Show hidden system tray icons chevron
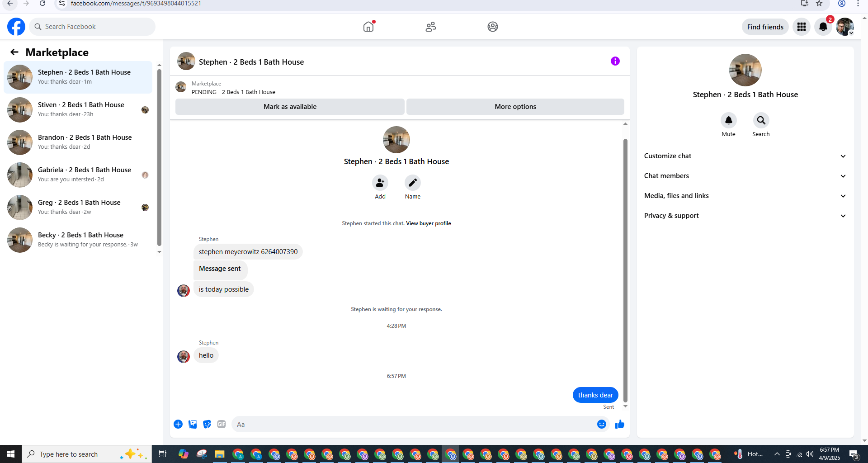The image size is (868, 463). click(777, 454)
